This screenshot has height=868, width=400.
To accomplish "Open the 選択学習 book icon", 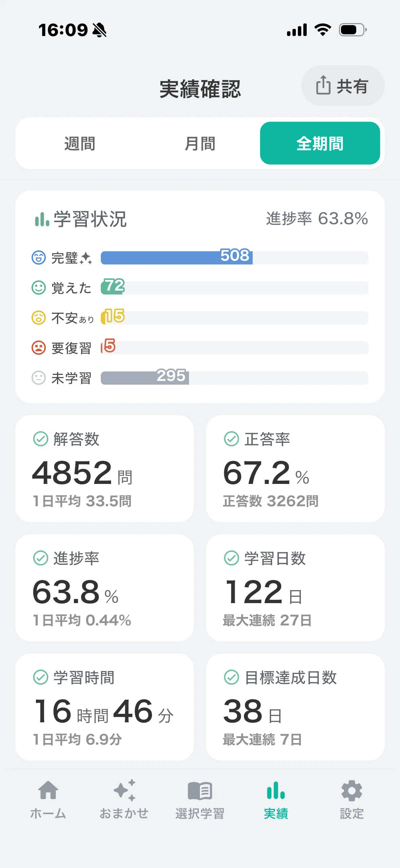I will pos(200,791).
